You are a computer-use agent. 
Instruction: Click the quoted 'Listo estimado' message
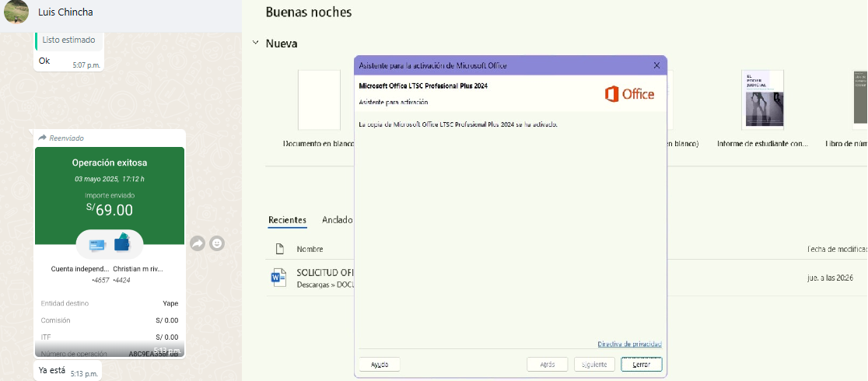pos(69,40)
